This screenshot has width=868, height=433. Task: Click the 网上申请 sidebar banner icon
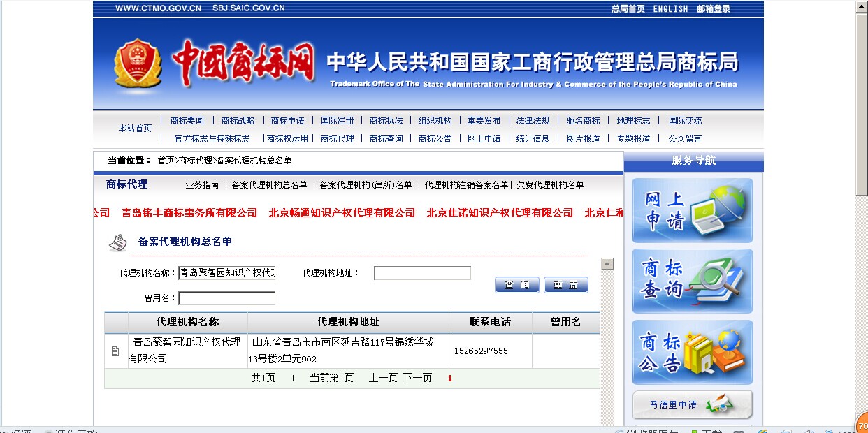692,210
